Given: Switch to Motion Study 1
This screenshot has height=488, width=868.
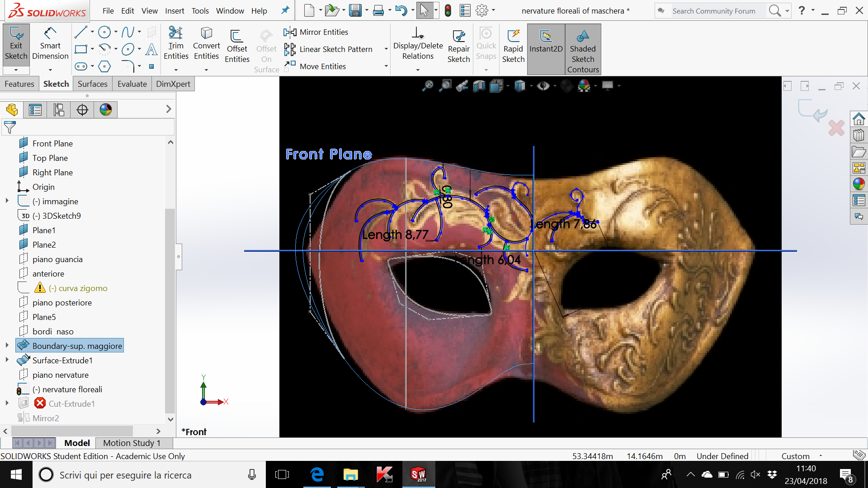Looking at the screenshot, I should click(132, 443).
